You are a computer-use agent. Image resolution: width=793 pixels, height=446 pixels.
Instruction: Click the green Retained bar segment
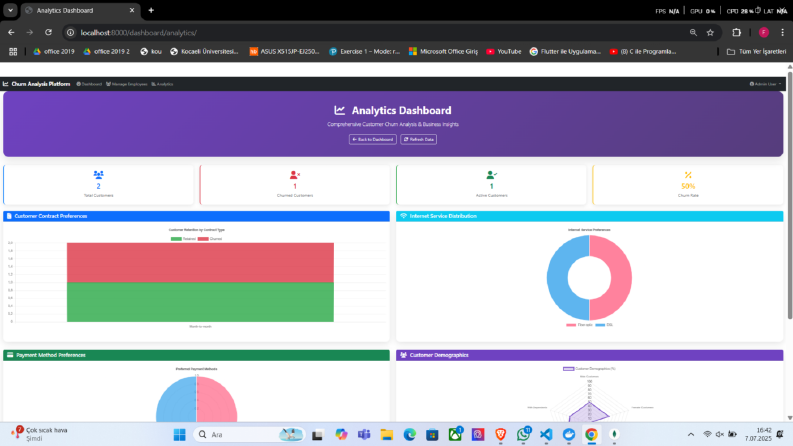tap(200, 302)
